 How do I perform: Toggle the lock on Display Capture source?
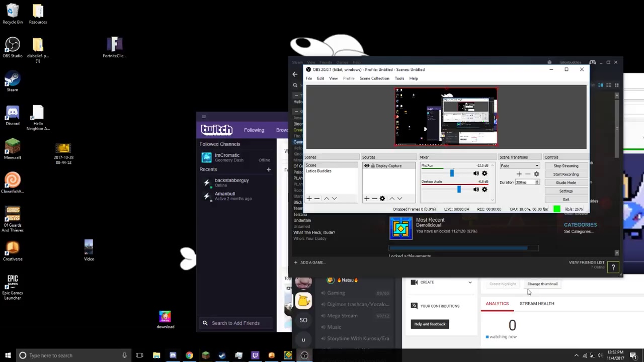click(x=373, y=166)
